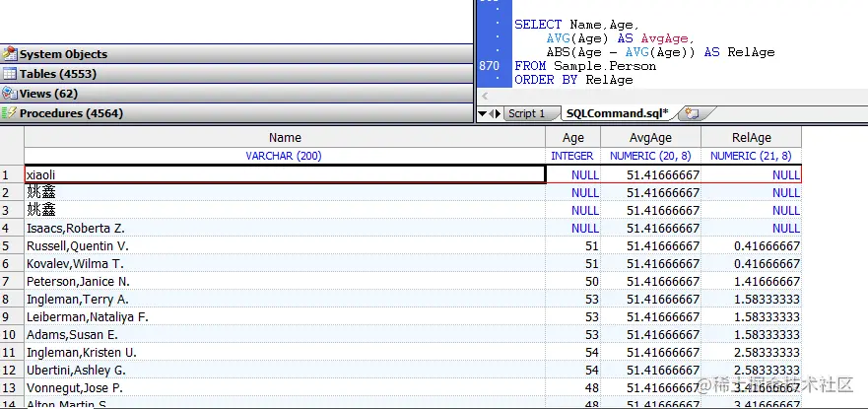The width and height of the screenshot is (868, 409).
Task: Click the name cell in row 2
Action: 285,192
